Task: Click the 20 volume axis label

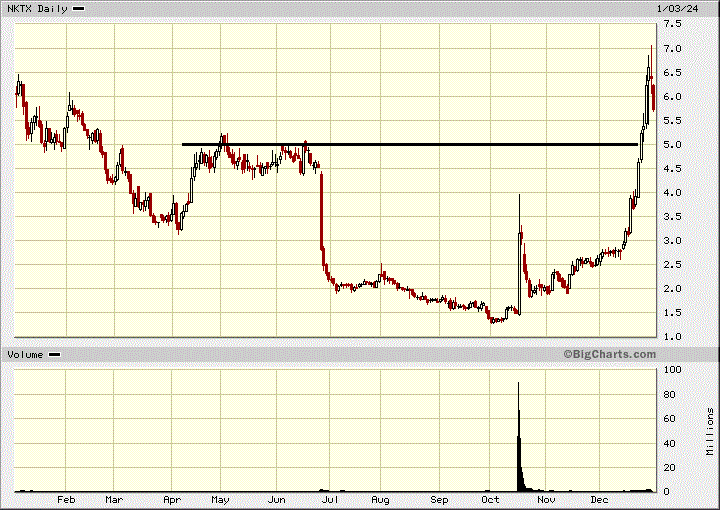Action: pos(669,468)
